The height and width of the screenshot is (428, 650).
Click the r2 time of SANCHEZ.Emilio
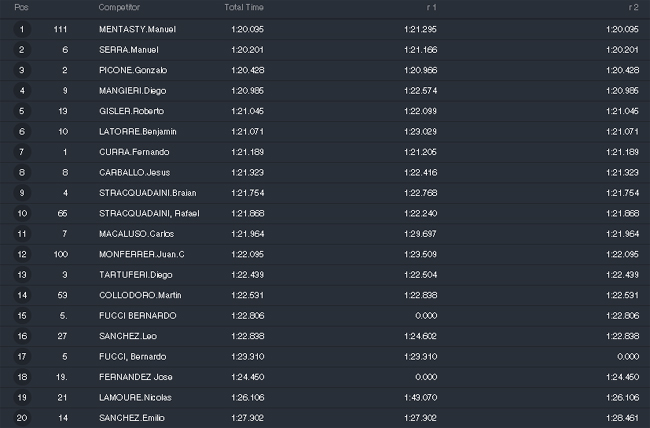click(622, 418)
